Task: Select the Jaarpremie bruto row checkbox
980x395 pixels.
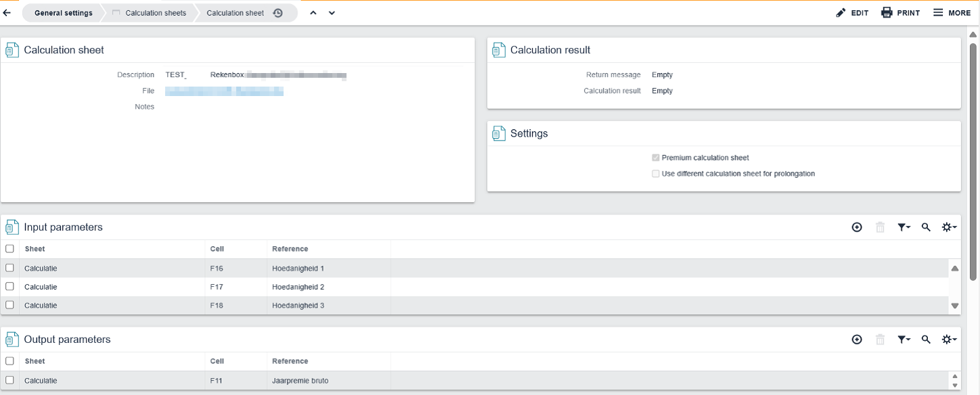Action: pyautogui.click(x=9, y=380)
